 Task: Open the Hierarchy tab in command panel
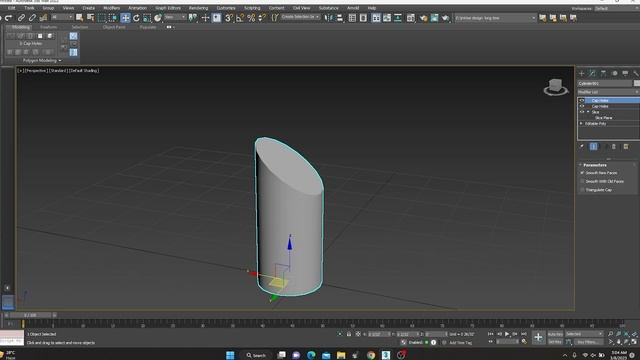coord(603,73)
